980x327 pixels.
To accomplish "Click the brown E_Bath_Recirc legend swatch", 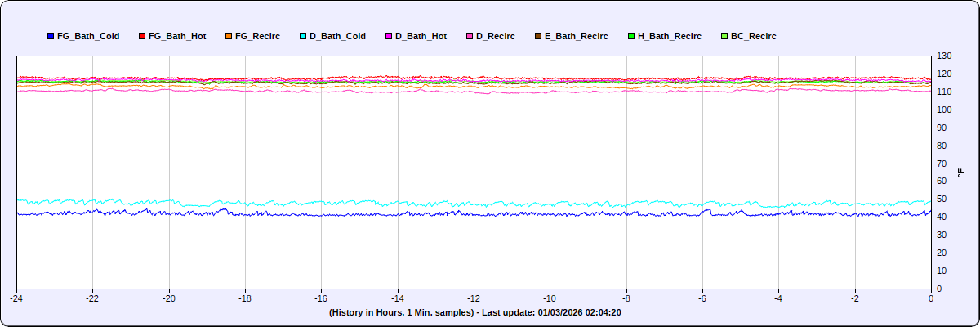I will 538,37.
